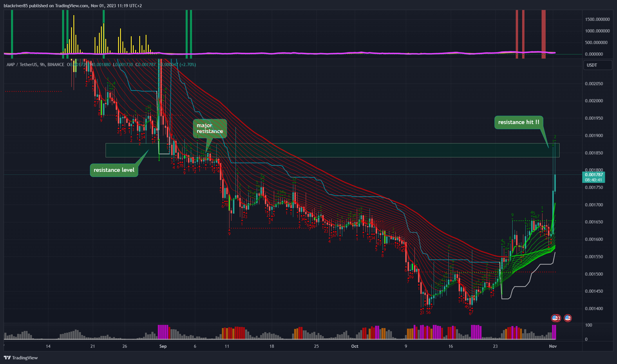Select the 'resistance hit !!' callout annotation
Image resolution: width=617 pixels, height=364 pixels.
[519, 122]
